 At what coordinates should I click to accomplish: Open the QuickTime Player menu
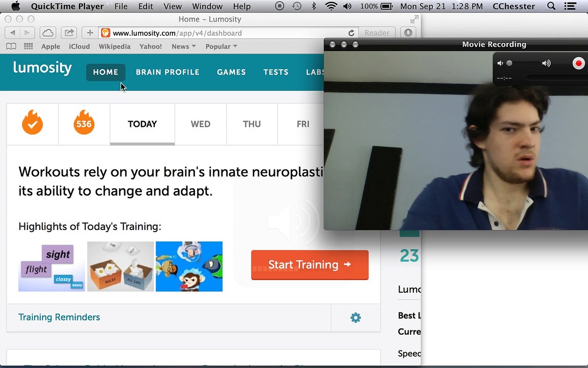[x=67, y=6]
